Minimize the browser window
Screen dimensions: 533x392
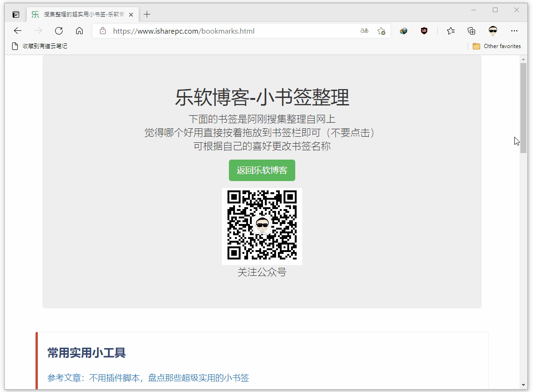click(474, 10)
